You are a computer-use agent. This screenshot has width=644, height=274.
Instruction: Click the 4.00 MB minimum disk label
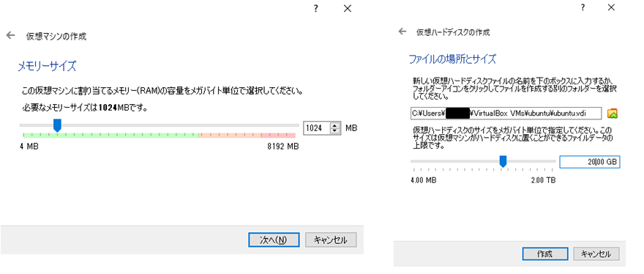coord(424,180)
